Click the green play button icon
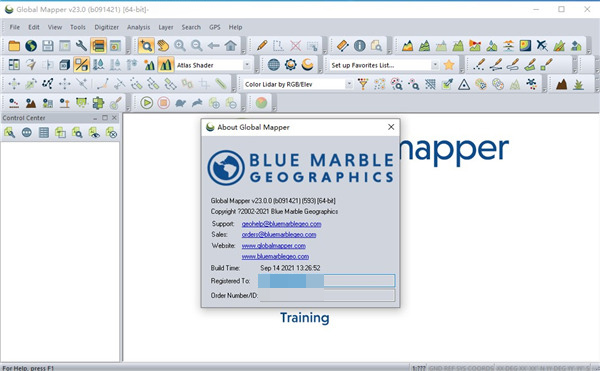The height and width of the screenshot is (371, 600). [147, 103]
